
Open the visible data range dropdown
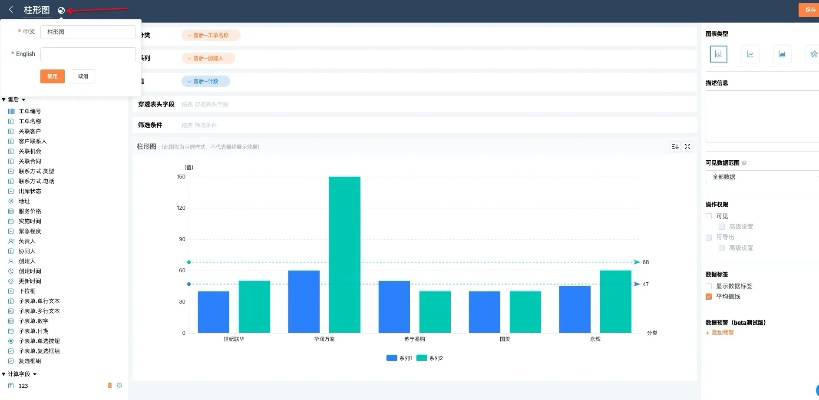[x=760, y=176]
